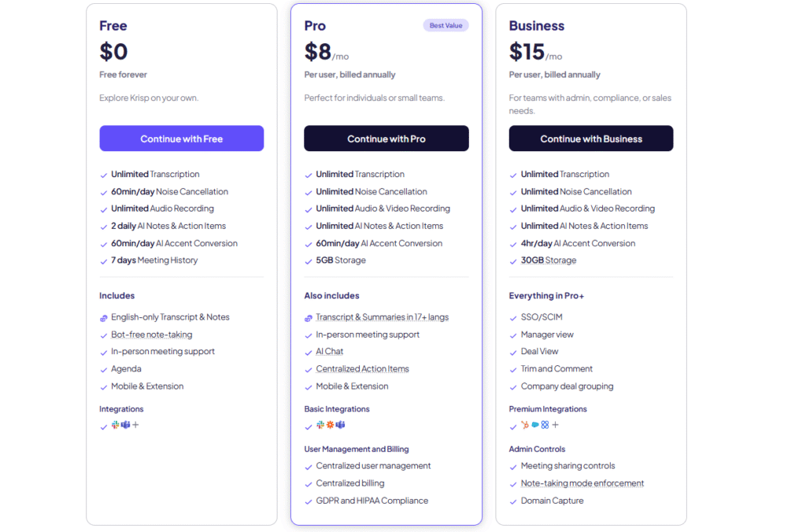The height and width of the screenshot is (532, 806).
Task: Click HubSpot icon in Premium Integrations
Action: coord(525,425)
